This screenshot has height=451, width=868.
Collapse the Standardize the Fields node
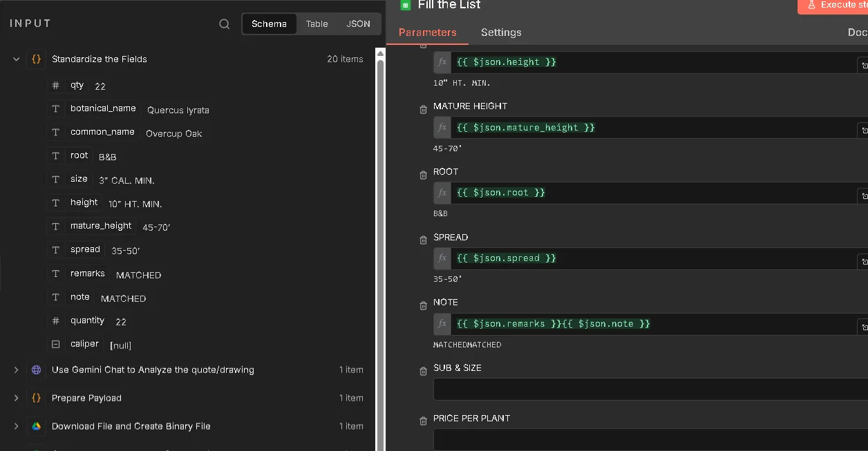pos(16,59)
